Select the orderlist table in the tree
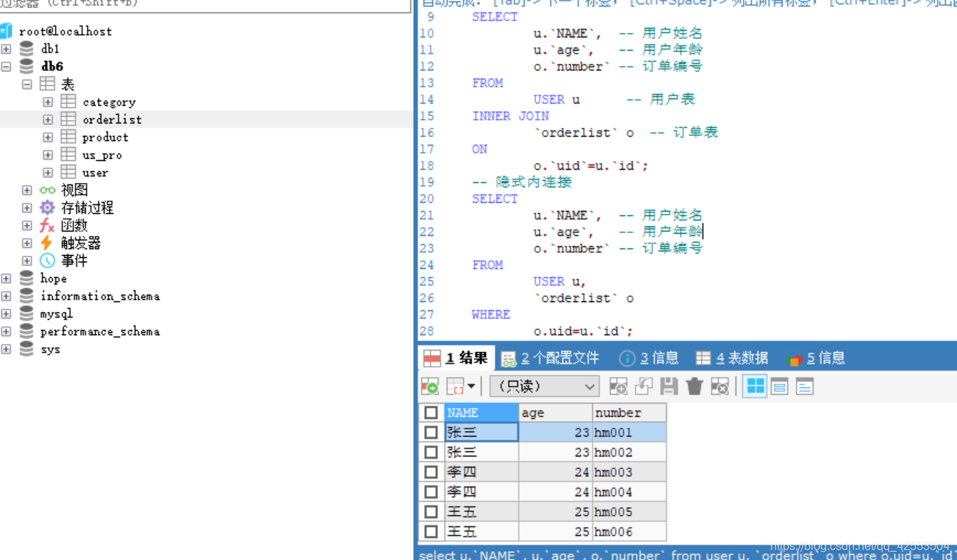957x560 pixels. pyautogui.click(x=112, y=119)
